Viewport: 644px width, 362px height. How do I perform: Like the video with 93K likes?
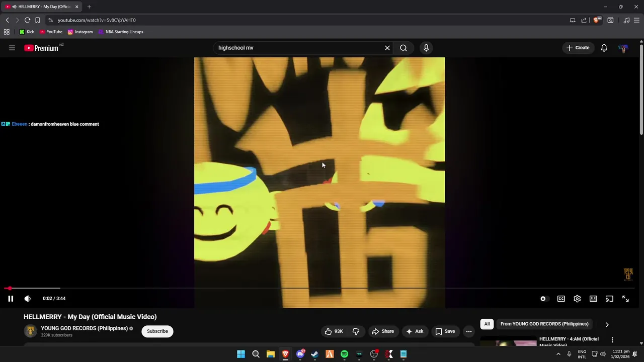pyautogui.click(x=334, y=331)
